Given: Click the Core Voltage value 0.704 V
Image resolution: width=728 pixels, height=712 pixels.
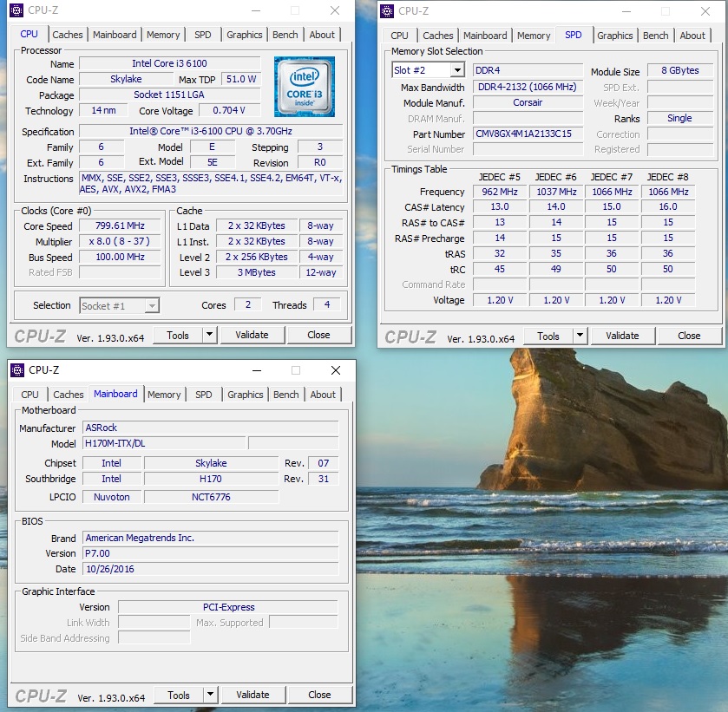Looking at the screenshot, I should coord(229,110).
